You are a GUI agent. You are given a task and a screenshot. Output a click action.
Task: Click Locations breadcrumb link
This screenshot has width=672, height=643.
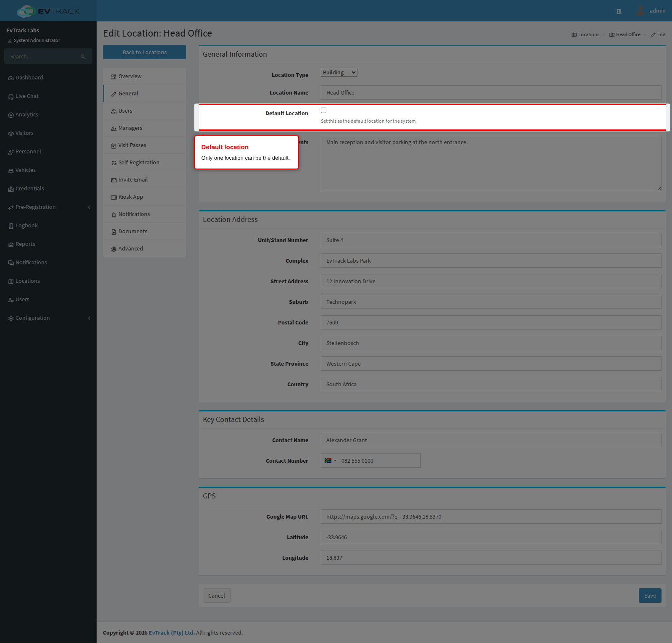coord(585,34)
